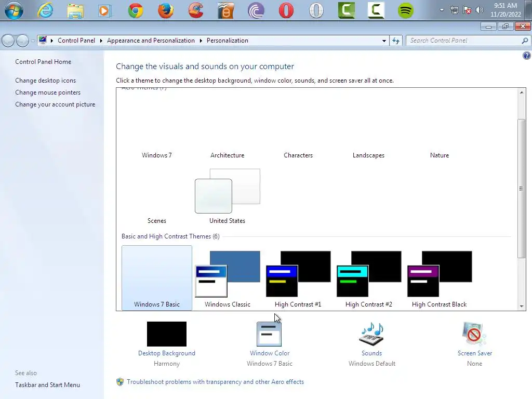Viewport: 532px width, 399px height.
Task: Click the recent pages dropdown arrow
Action: (33, 41)
